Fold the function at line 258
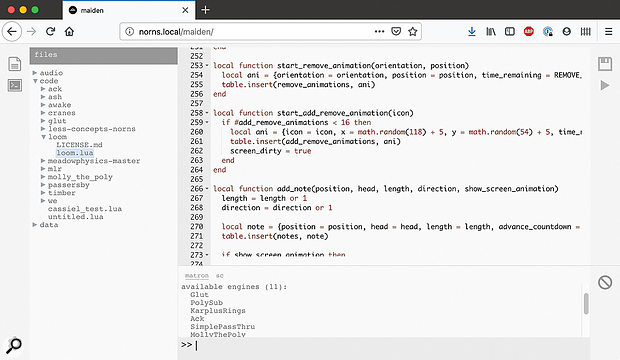Image resolution: width=620 pixels, height=360 pixels. tap(207, 113)
